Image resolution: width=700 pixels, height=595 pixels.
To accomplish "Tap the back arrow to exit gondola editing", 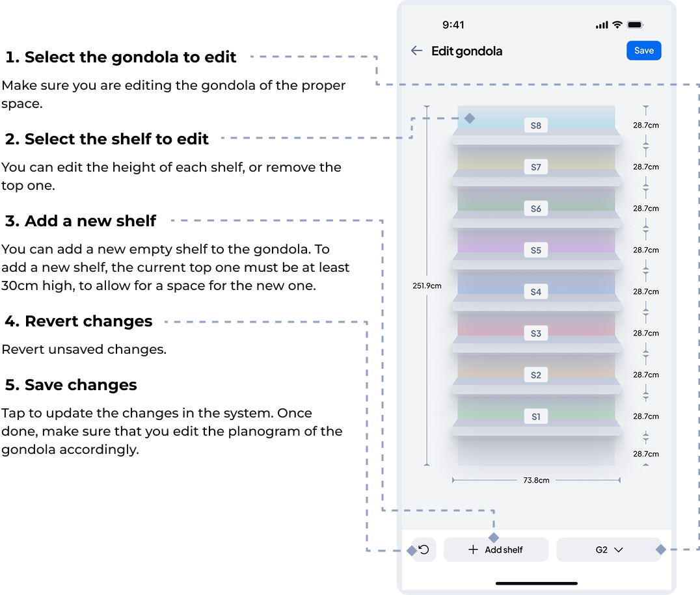I will (x=416, y=50).
